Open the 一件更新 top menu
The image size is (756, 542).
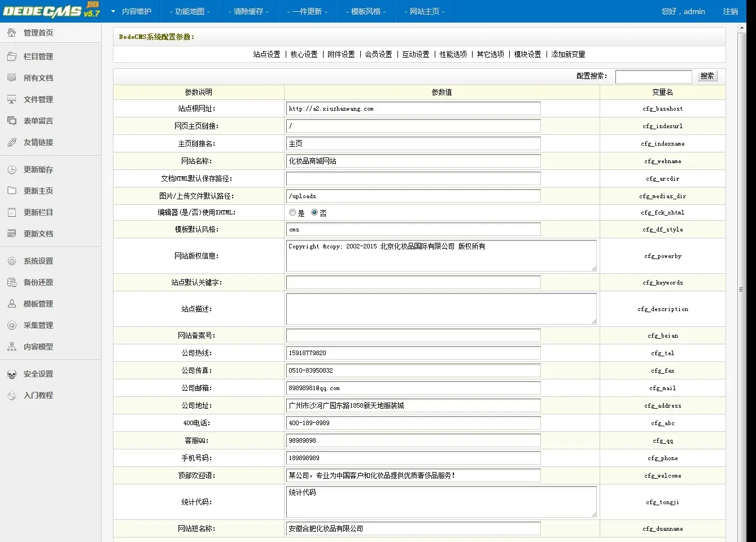(307, 11)
